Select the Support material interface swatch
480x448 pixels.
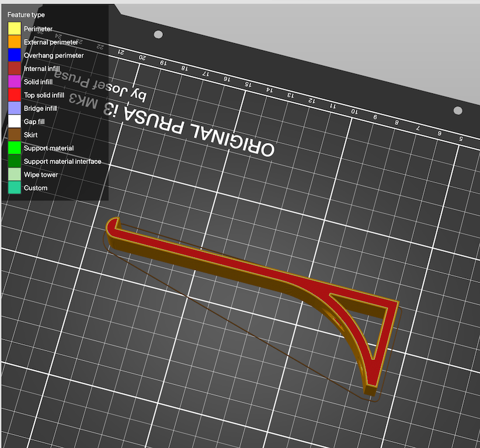(x=15, y=161)
